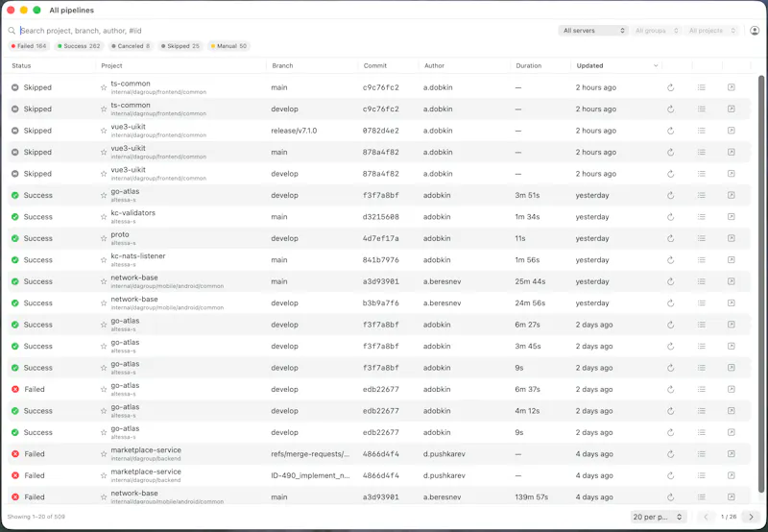This screenshot has height=532, width=768.
Task: Open network-base 24m 56s pipeline externally
Action: click(731, 303)
